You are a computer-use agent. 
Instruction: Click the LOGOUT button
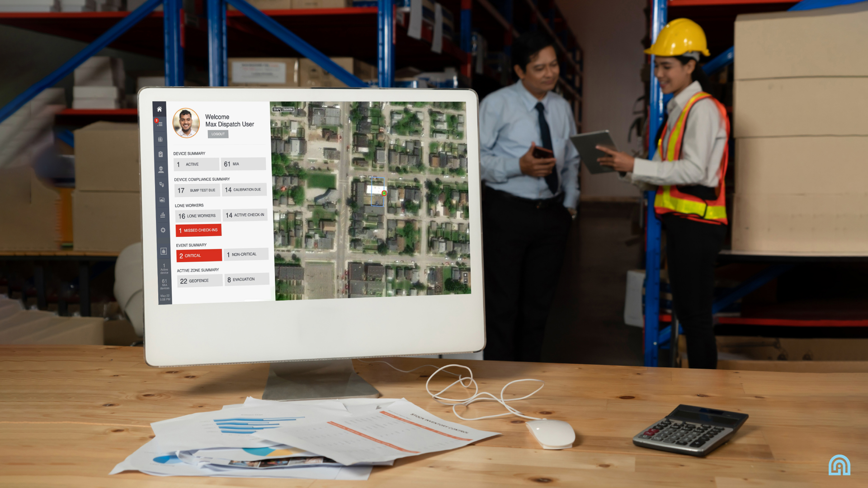tap(218, 134)
